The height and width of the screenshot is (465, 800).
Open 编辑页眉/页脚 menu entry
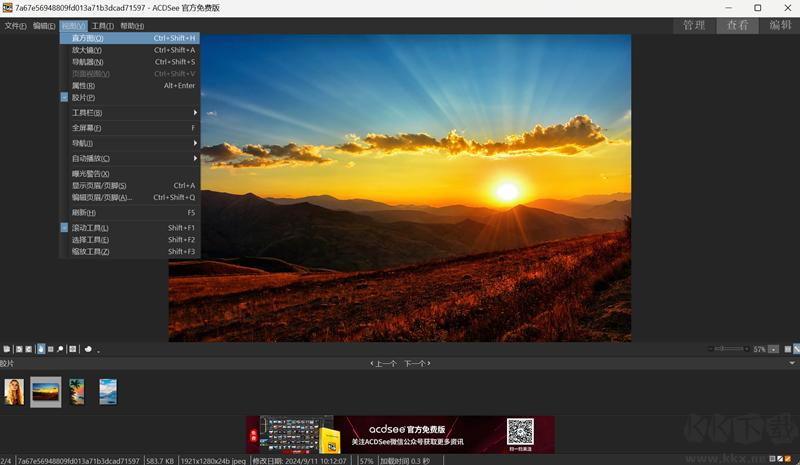(x=130, y=197)
